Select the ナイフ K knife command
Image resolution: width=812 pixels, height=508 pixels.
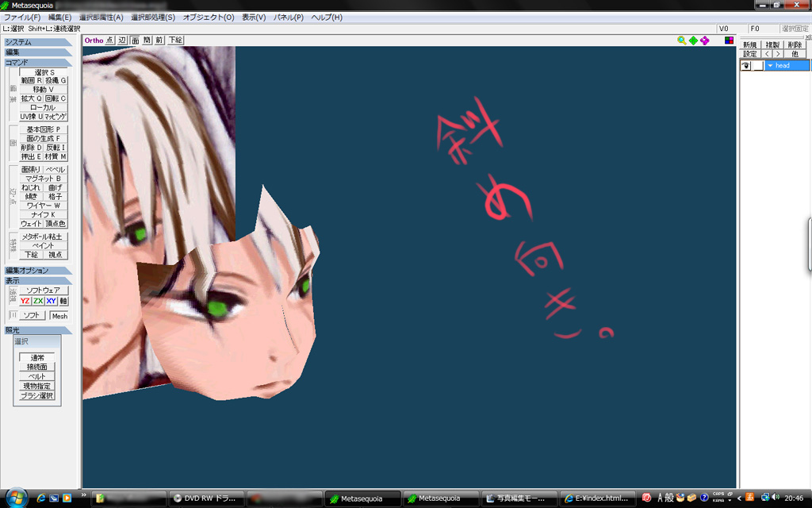[44, 214]
